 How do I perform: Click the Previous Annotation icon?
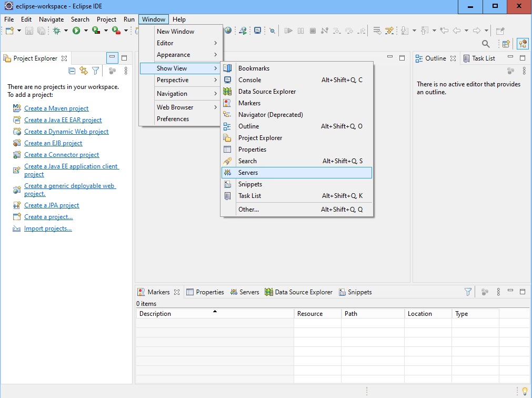click(425, 31)
